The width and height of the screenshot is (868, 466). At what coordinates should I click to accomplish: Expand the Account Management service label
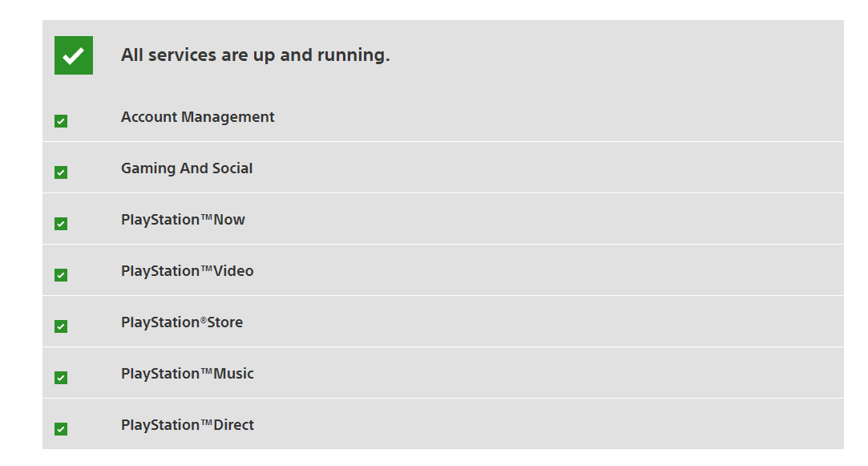point(197,117)
